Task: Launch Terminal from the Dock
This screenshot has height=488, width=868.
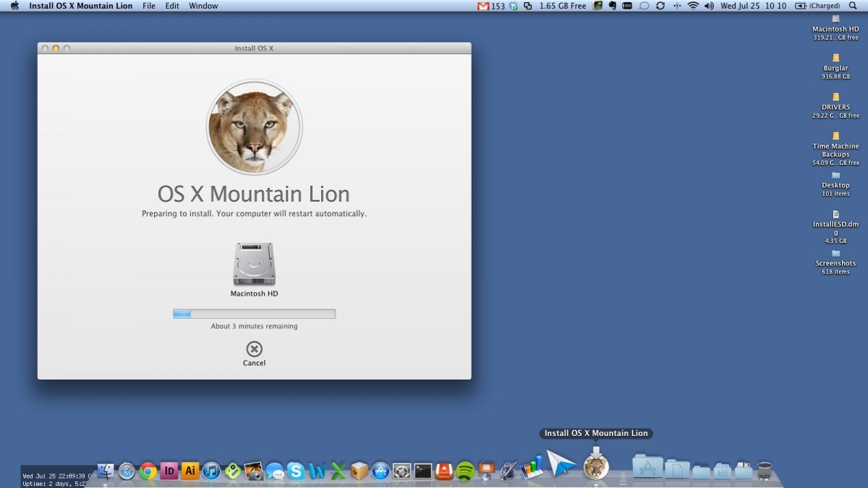Action: [423, 471]
